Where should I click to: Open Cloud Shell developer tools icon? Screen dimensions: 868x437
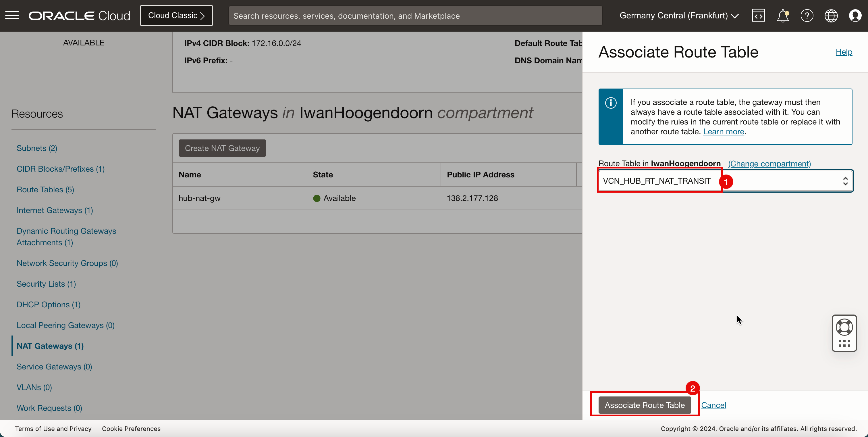point(758,16)
